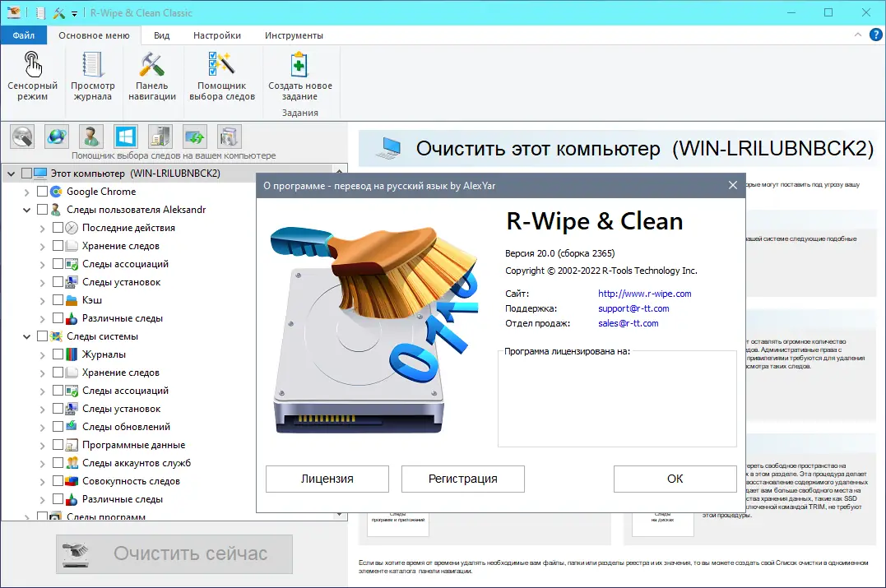Select the internet globe helper icon
886x588 pixels.
point(57,137)
